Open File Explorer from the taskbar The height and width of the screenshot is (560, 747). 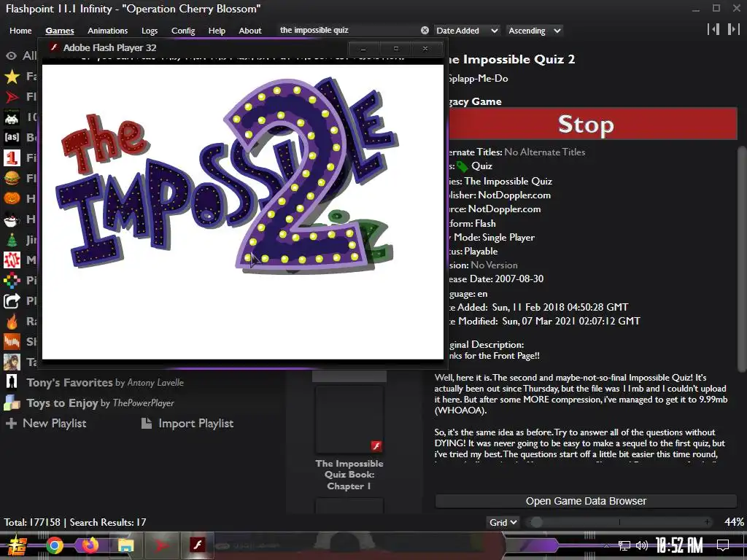pyautogui.click(x=125, y=545)
